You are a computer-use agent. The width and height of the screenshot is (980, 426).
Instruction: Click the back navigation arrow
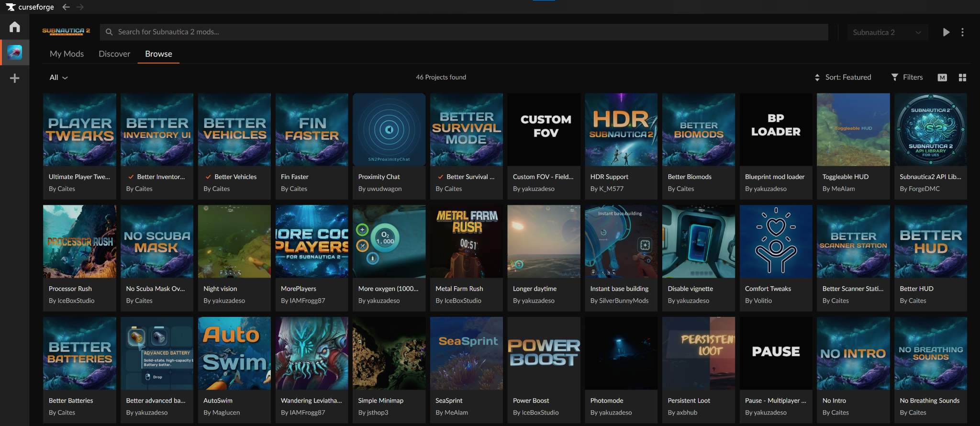66,7
